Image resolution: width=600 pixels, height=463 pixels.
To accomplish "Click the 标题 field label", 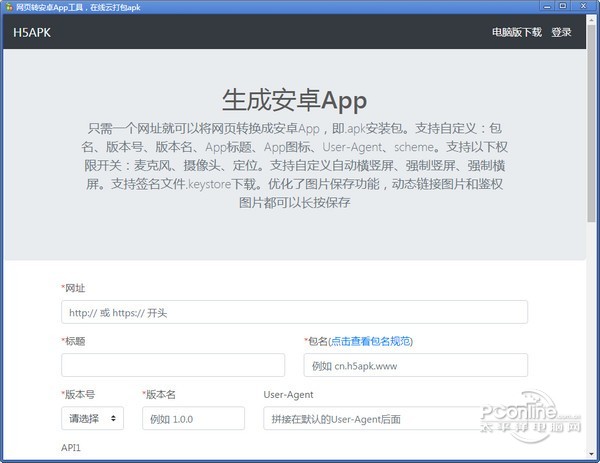I will click(x=75, y=341).
